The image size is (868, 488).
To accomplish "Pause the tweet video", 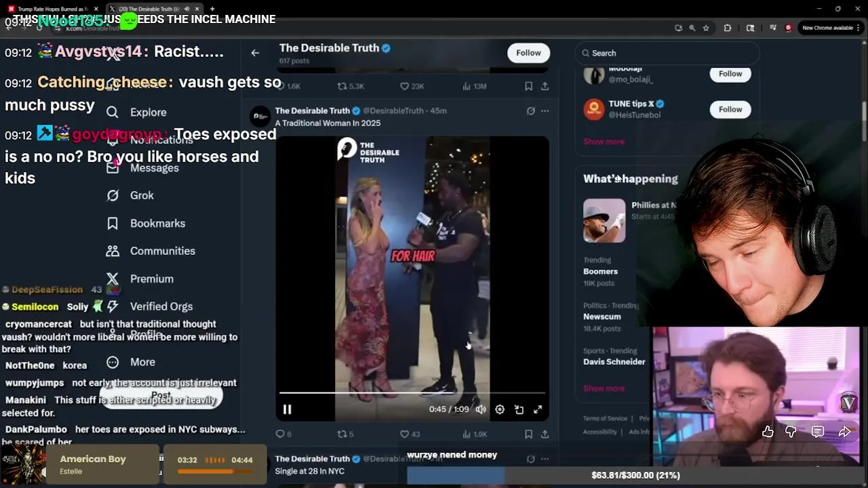I will point(287,409).
